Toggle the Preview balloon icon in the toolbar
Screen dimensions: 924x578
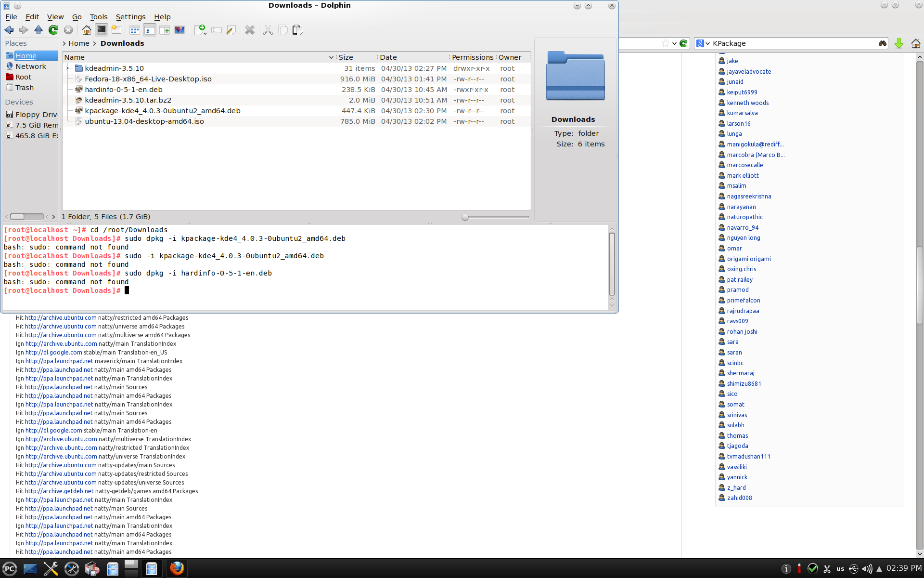click(x=180, y=30)
